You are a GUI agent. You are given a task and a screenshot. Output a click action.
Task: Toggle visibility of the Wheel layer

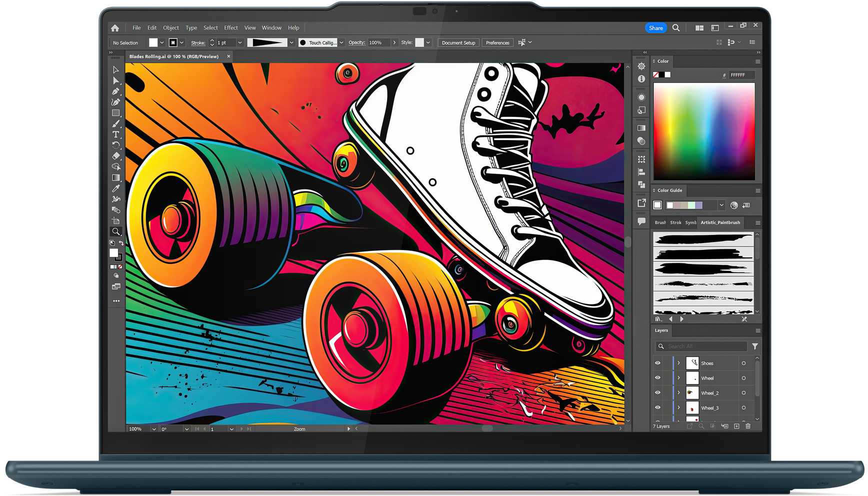tap(657, 378)
